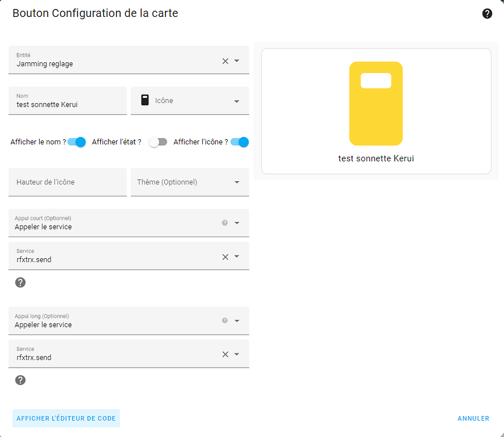The height and width of the screenshot is (437, 504).
Task: Click the help icon inside Appui court field
Action: pos(224,223)
